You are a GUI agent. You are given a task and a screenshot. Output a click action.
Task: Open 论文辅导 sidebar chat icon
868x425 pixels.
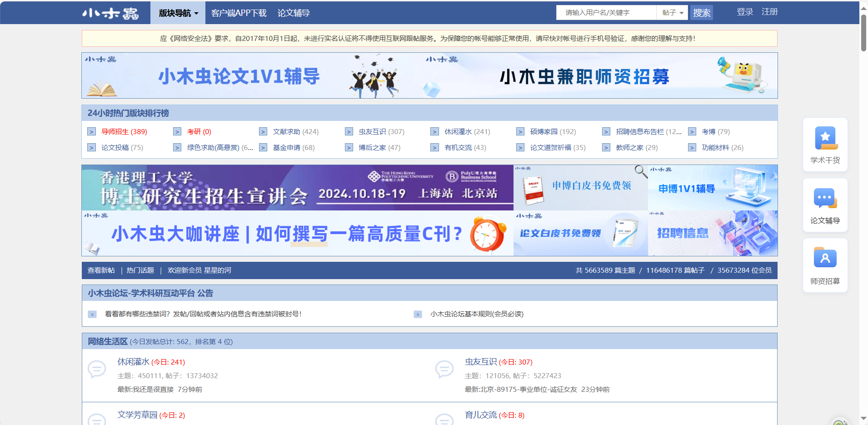point(825,199)
